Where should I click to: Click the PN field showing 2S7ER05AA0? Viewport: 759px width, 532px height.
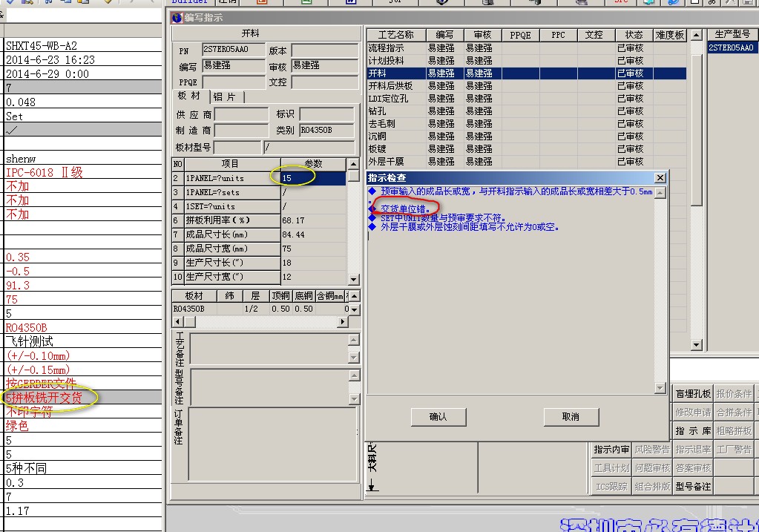(233, 50)
